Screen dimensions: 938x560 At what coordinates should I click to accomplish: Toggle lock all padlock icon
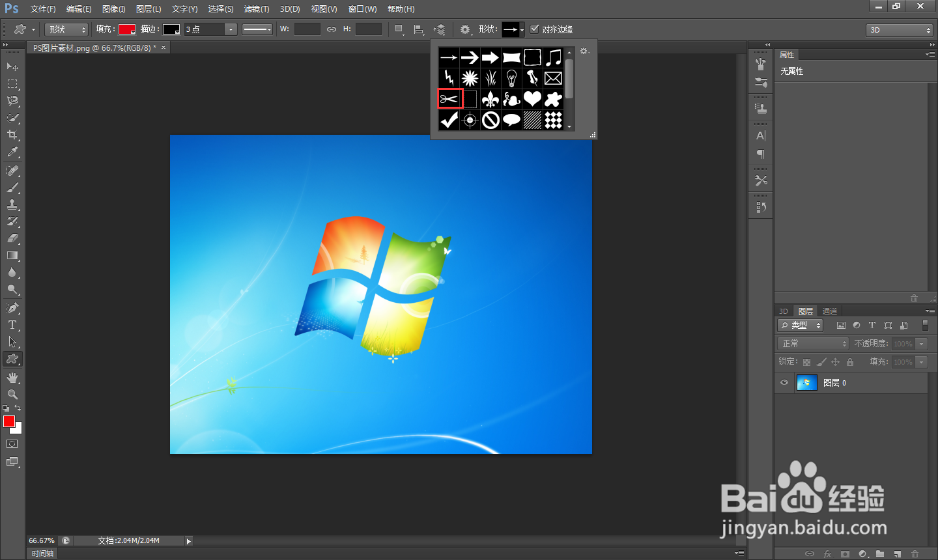pos(849,362)
